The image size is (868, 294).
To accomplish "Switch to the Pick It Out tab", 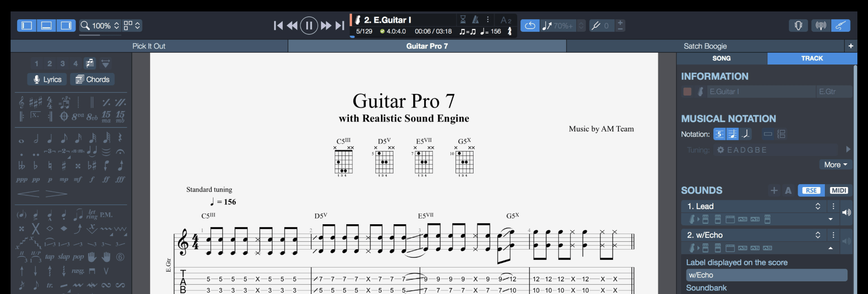I will click(149, 46).
